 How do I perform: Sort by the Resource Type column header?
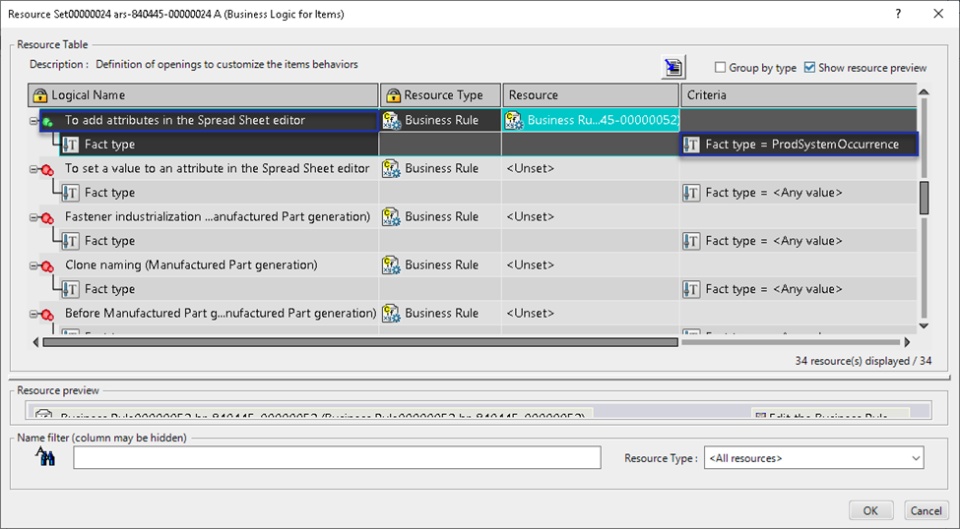pos(441,95)
